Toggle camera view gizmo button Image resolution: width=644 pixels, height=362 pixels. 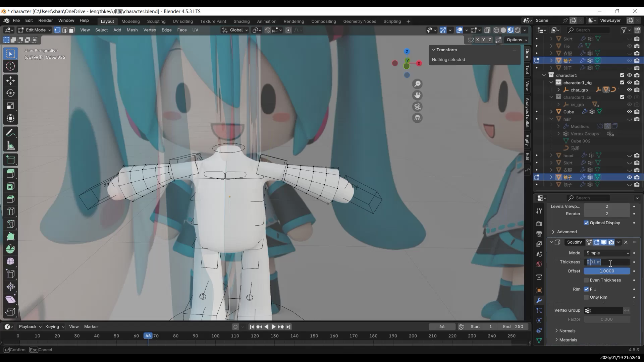point(417,107)
